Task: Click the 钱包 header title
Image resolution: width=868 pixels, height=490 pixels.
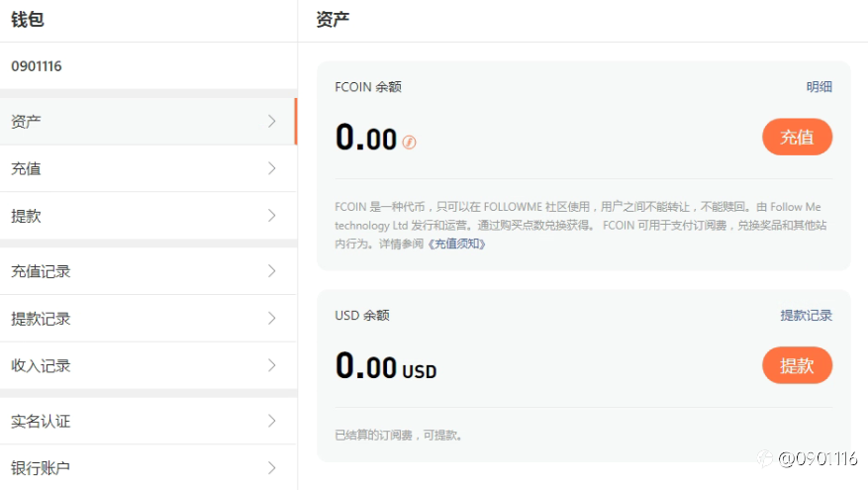Action: [27, 20]
